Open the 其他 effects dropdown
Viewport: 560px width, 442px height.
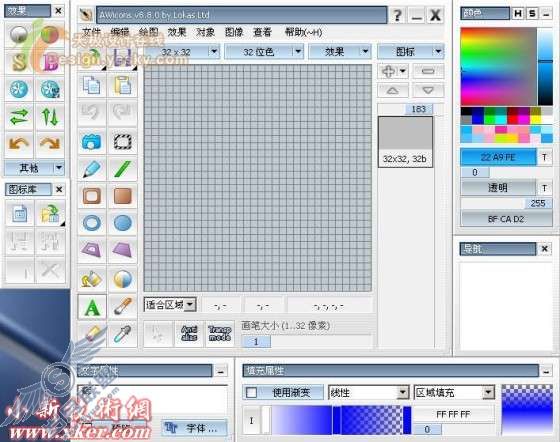tap(59, 167)
